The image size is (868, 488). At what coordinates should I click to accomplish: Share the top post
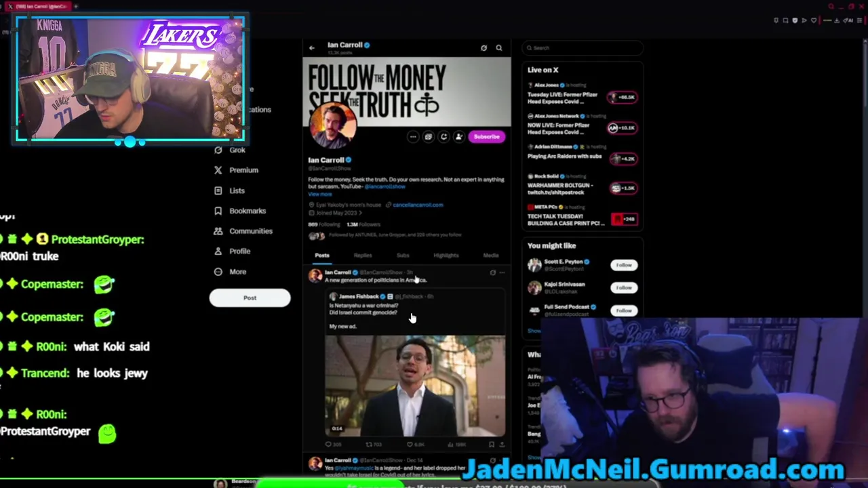(502, 445)
